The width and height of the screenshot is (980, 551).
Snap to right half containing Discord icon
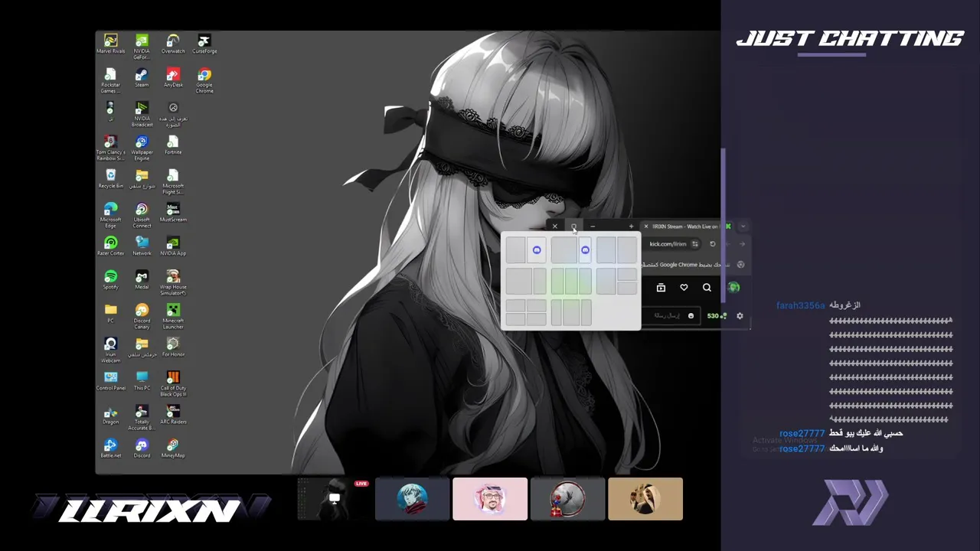pyautogui.click(x=536, y=250)
